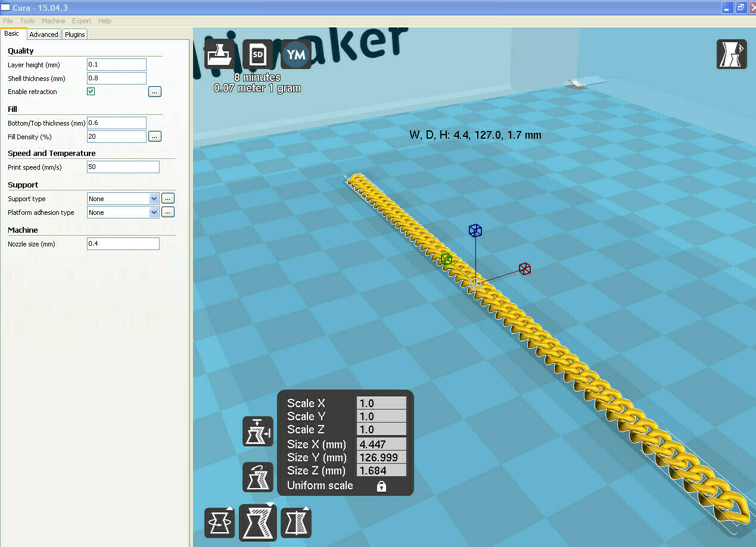The width and height of the screenshot is (756, 547).
Task: Click the Load model file icon
Action: 219,55
